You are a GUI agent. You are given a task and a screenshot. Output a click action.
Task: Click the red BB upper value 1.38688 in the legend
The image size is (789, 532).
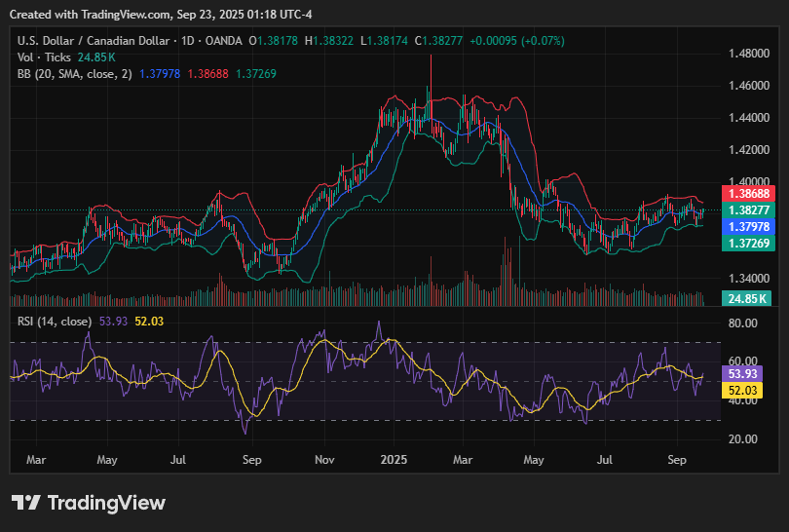pos(207,74)
